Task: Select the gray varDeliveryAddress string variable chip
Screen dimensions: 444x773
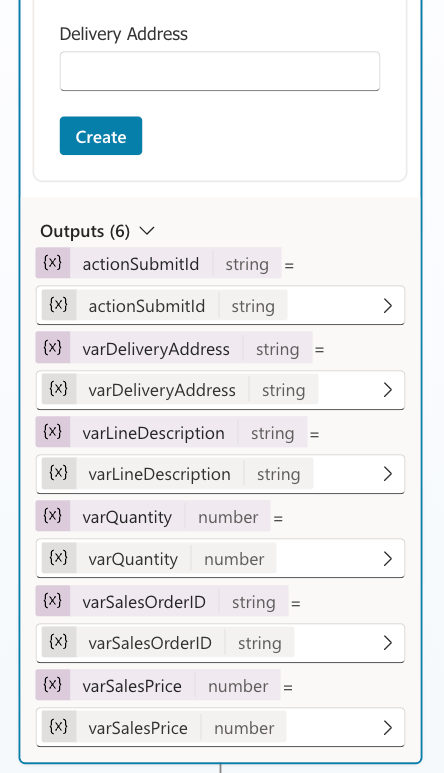Action: pyautogui.click(x=180, y=389)
